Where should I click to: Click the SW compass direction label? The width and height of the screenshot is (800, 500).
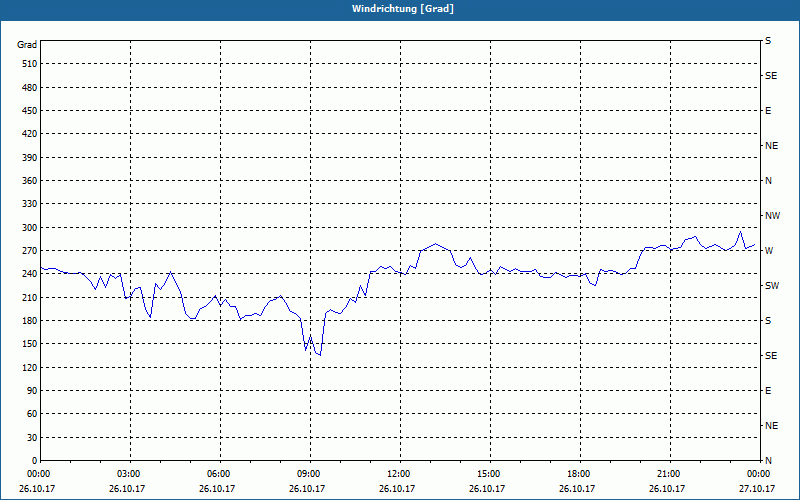tap(772, 286)
